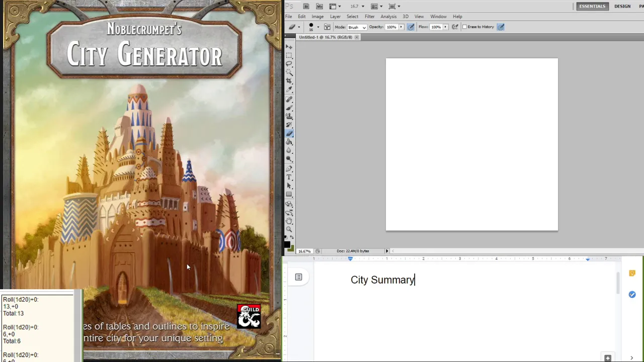Select the Eyedropper tool
This screenshot has height=362, width=644.
[289, 89]
